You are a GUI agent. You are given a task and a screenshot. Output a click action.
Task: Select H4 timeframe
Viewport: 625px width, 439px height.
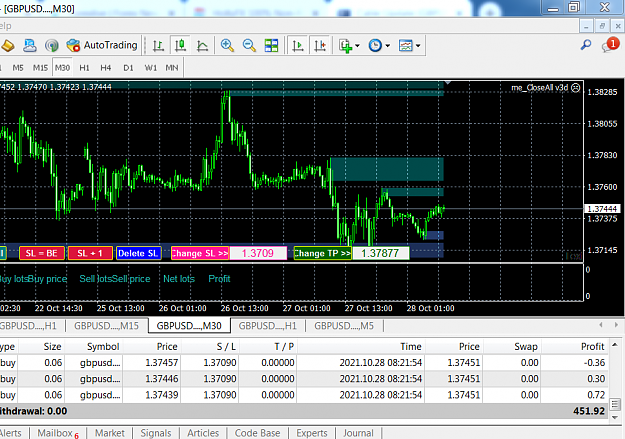point(106,68)
